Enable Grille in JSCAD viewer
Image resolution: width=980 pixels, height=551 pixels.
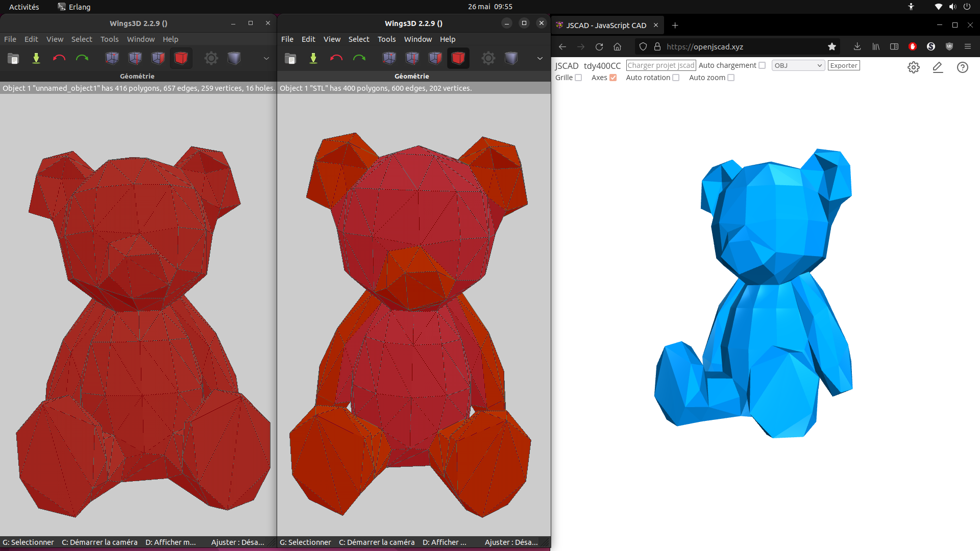[x=577, y=78]
